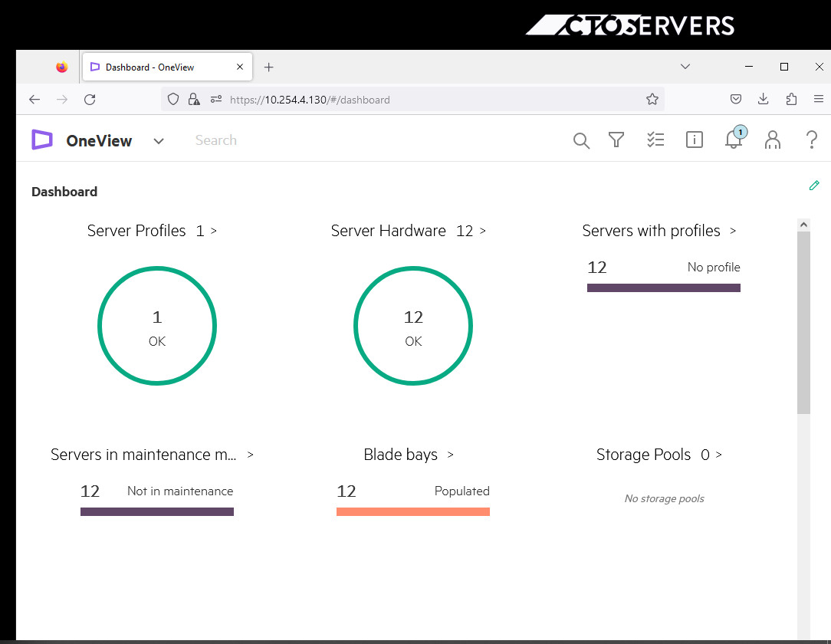Click the Not in maintenance purple bar
831x644 pixels.
pyautogui.click(x=157, y=511)
